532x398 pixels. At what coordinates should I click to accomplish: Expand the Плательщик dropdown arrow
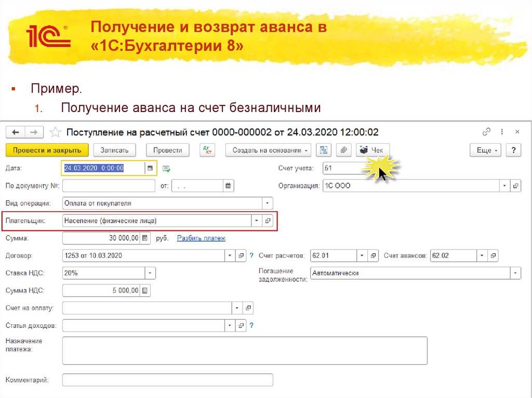(257, 221)
